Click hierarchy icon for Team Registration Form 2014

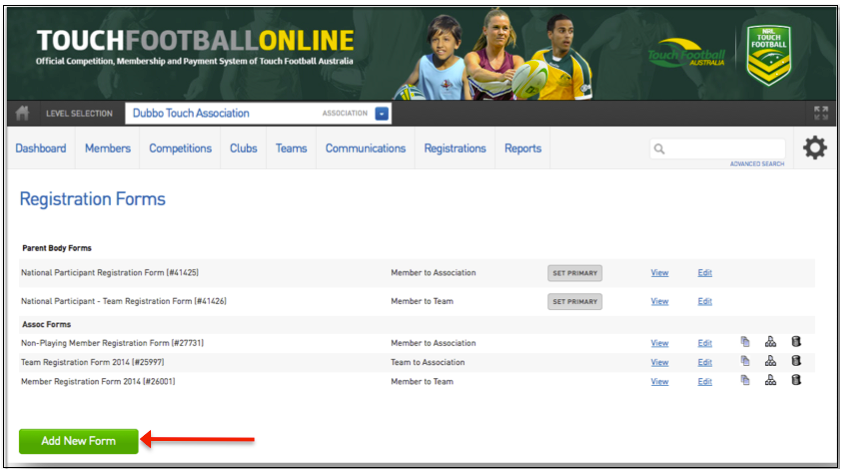click(771, 361)
